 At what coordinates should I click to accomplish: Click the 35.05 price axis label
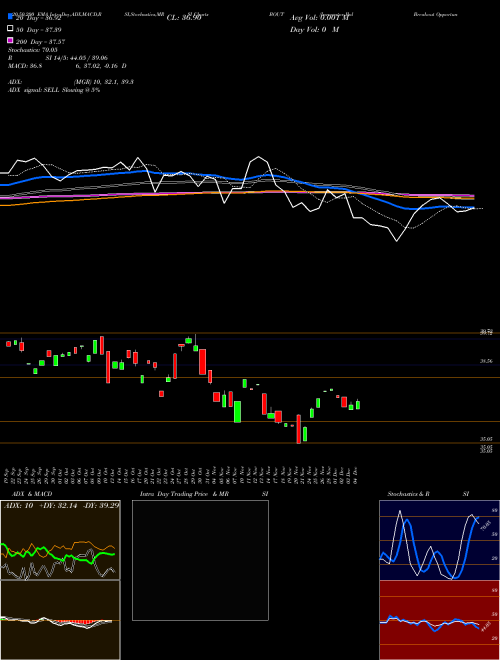[486, 439]
